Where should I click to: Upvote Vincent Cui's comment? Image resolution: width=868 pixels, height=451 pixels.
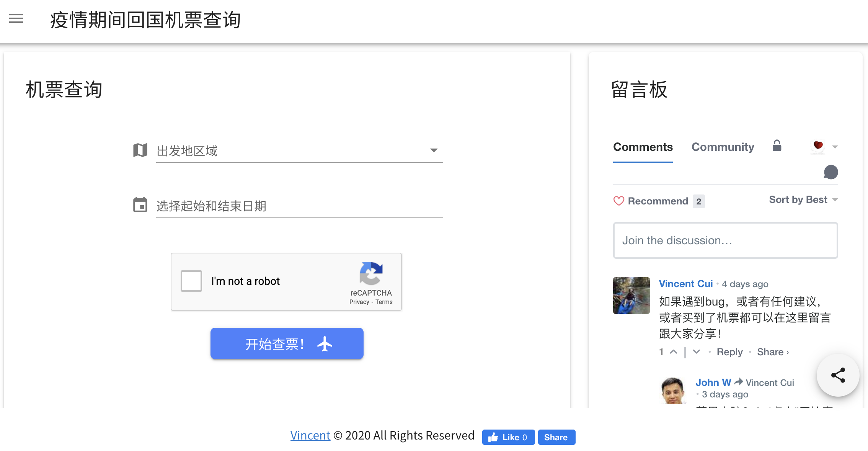(673, 351)
